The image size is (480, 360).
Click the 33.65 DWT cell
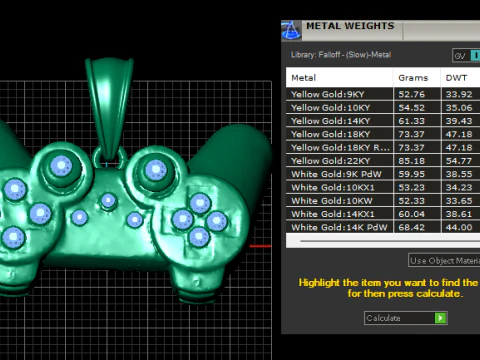461,201
